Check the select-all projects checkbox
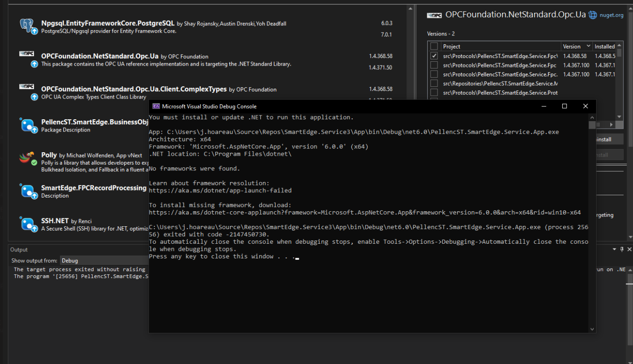 pos(434,46)
